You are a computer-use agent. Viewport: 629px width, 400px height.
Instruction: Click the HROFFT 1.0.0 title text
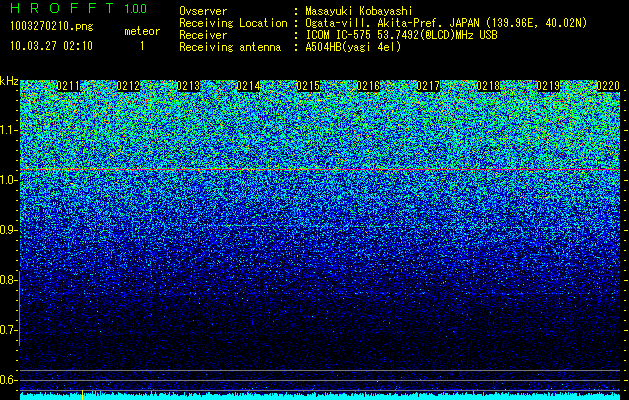[x=78, y=8]
